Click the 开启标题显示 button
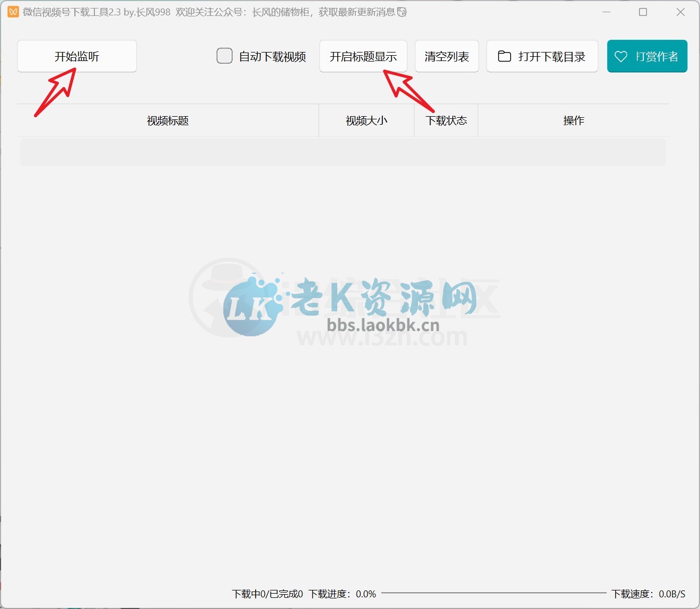700x609 pixels. coord(363,56)
